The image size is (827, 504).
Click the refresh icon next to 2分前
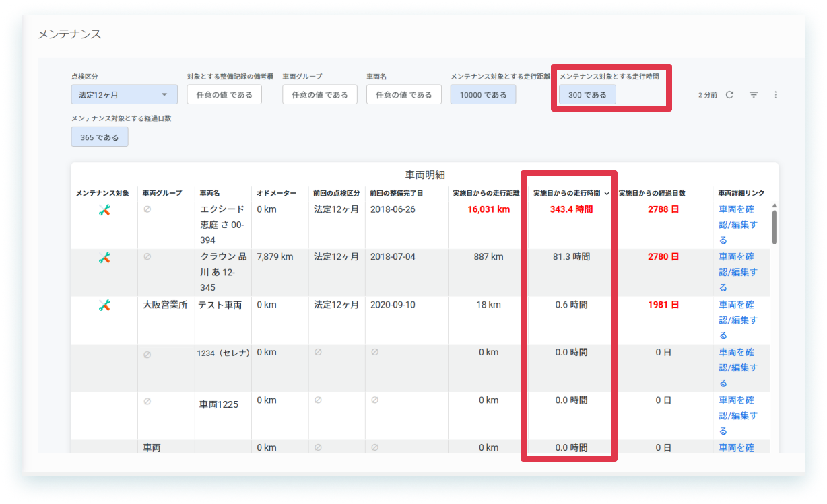729,95
